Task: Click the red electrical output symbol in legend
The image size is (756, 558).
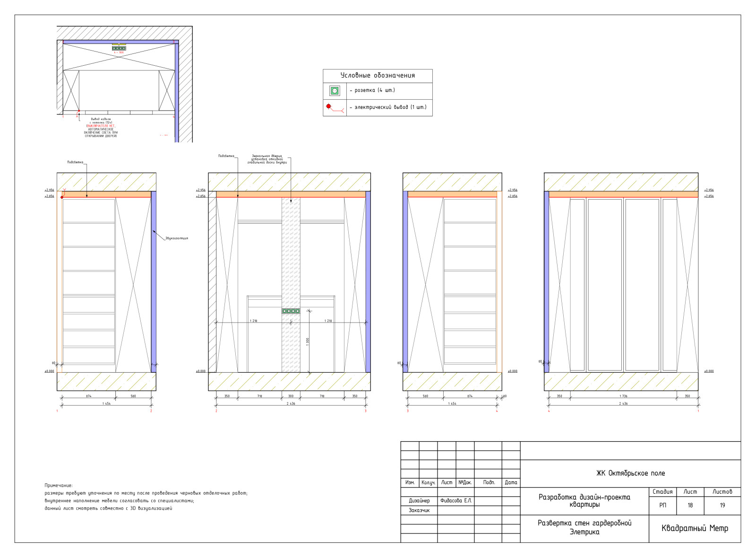Action: 329,106
